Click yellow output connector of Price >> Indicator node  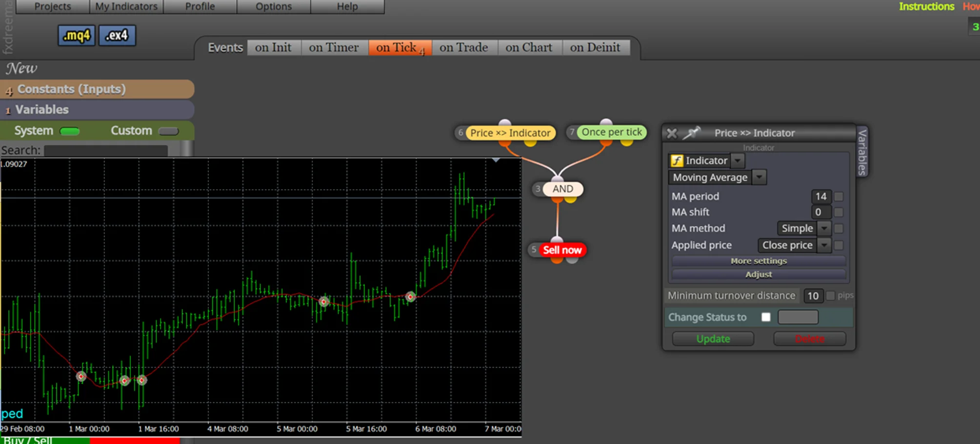(x=530, y=142)
